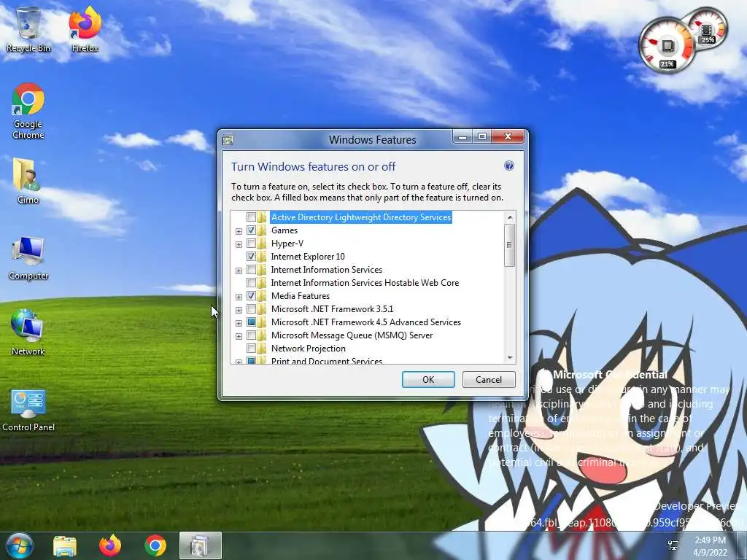This screenshot has height=560, width=747.
Task: Select the Windows Features taskbar button
Action: pyautogui.click(x=200, y=545)
